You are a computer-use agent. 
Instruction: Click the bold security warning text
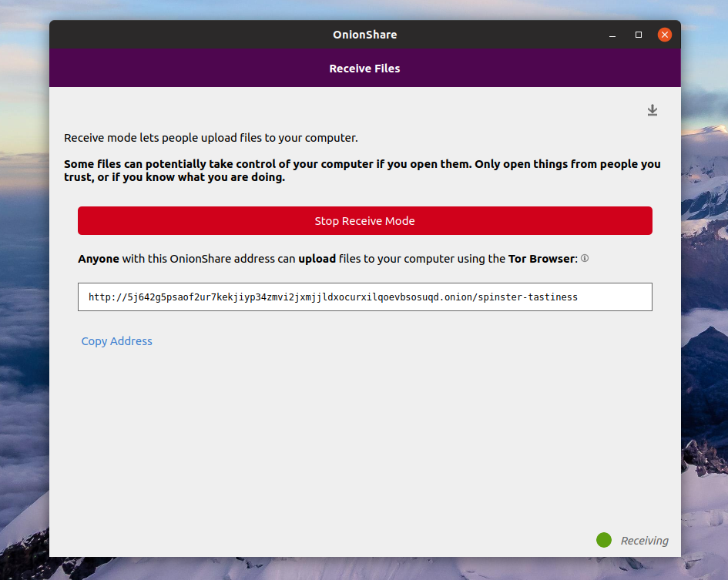362,169
